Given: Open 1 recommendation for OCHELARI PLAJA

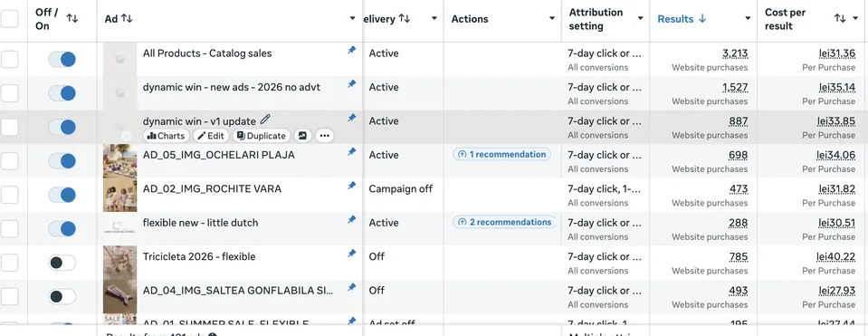Looking at the screenshot, I should [x=501, y=155].
